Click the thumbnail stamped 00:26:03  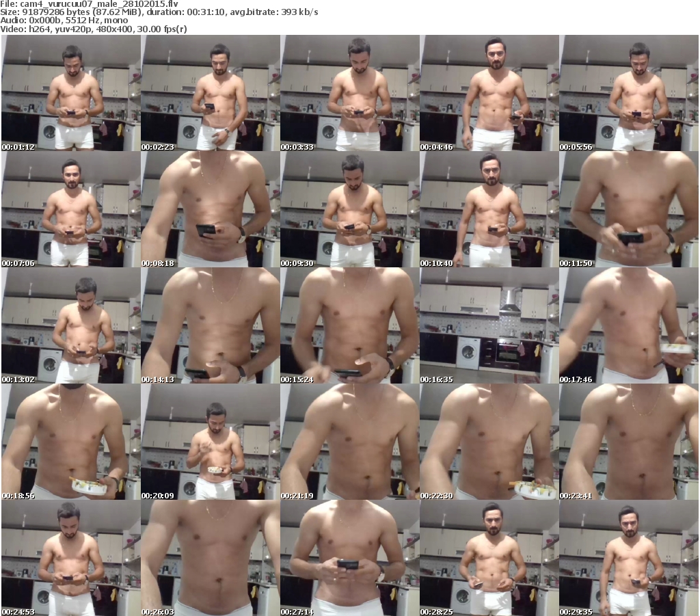coord(211,558)
